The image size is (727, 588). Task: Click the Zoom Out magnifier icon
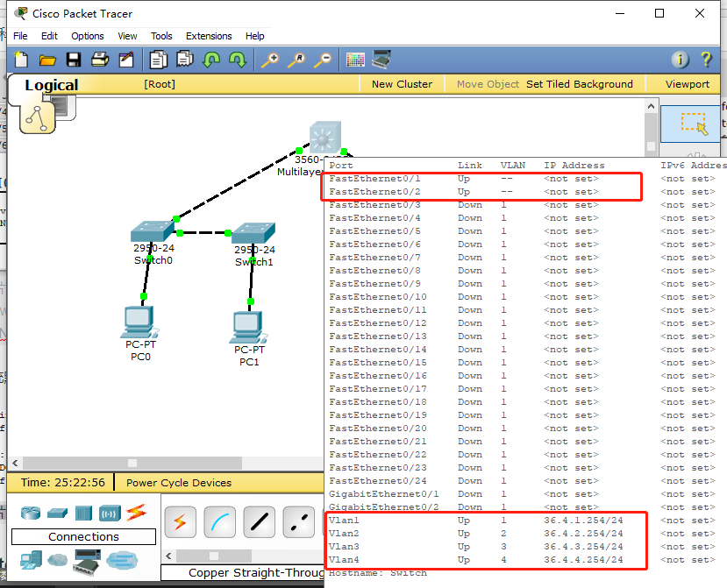coord(324,60)
